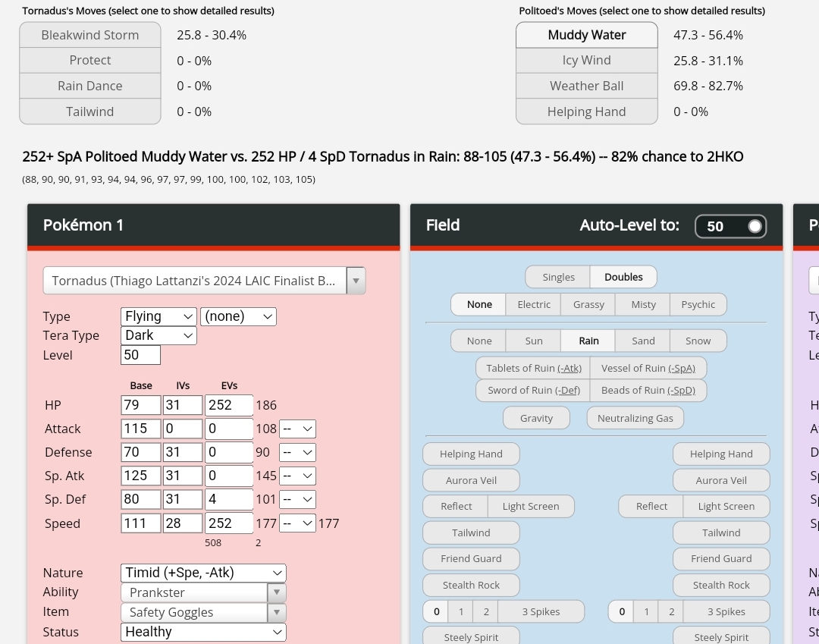Click the Sp. Def EVs field showing 4
This screenshot has height=644, width=819.
pos(229,499)
